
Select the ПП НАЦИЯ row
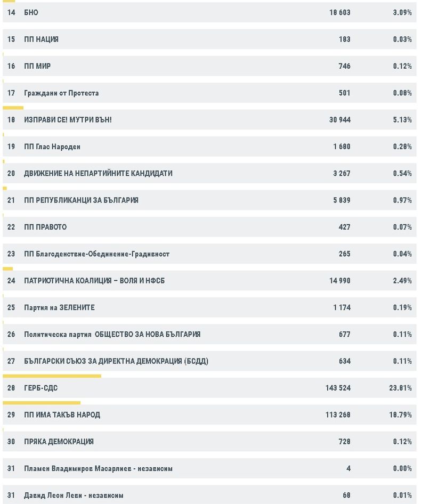click(x=41, y=39)
